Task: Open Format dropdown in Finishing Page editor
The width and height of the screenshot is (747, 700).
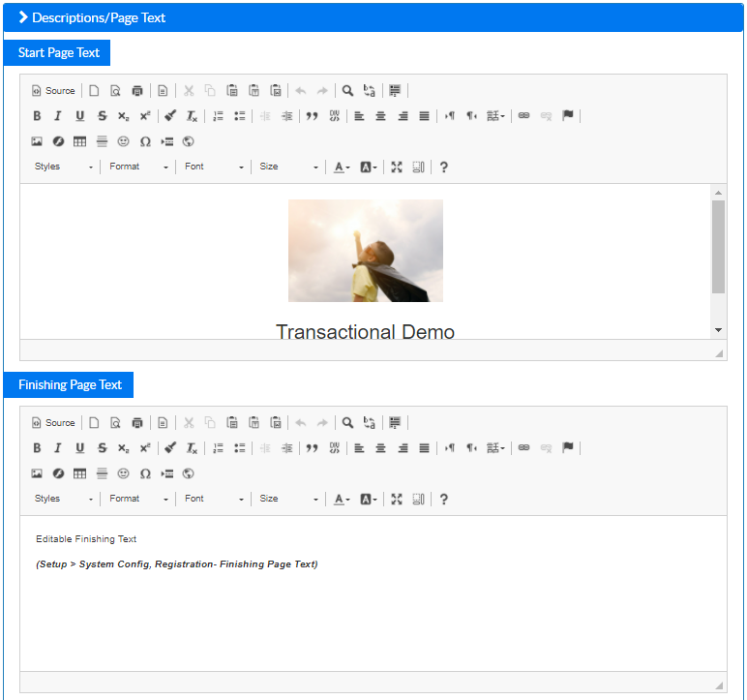Action: click(x=138, y=500)
